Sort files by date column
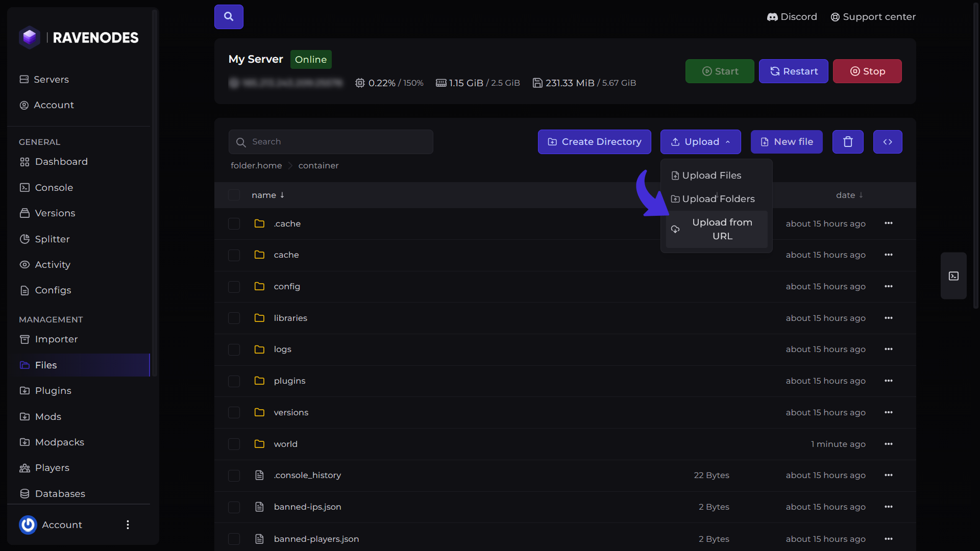The height and width of the screenshot is (551, 980). tap(849, 195)
